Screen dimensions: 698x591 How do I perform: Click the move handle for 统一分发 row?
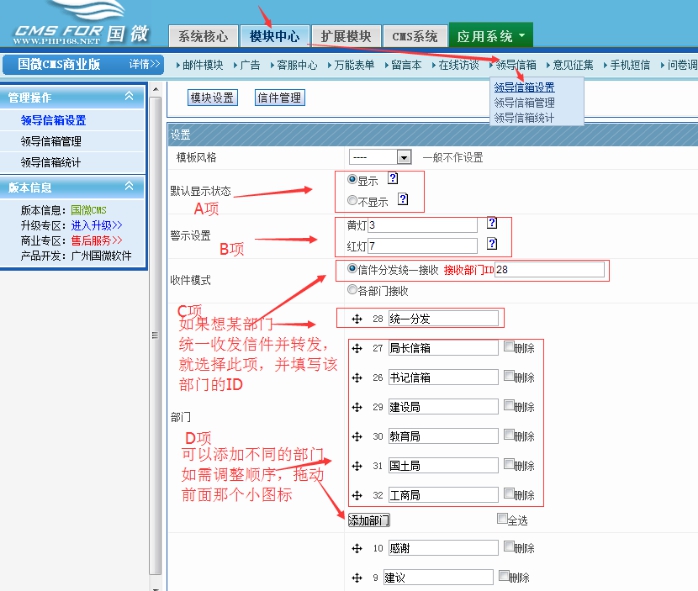click(357, 318)
